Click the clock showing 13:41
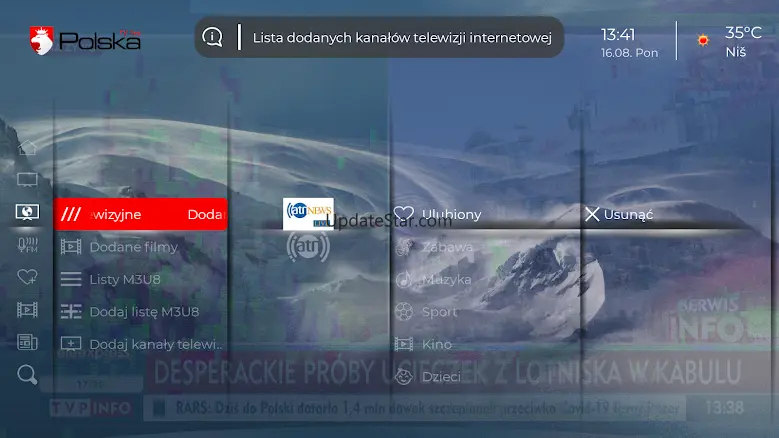 pos(618,35)
